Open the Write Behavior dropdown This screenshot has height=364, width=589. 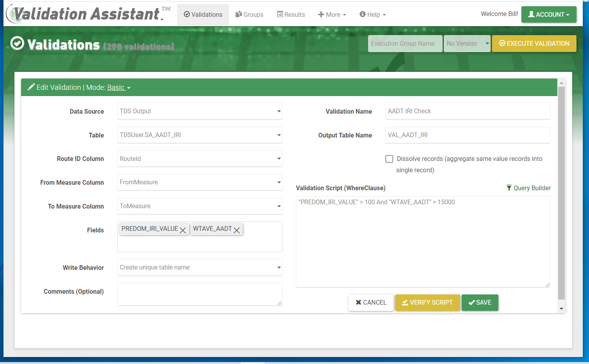coord(200,268)
